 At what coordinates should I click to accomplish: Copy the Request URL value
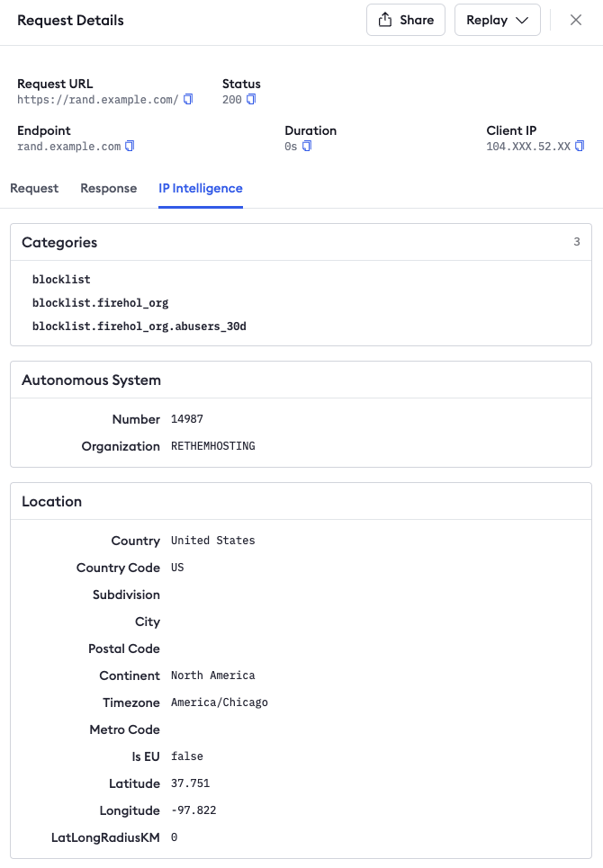(188, 100)
